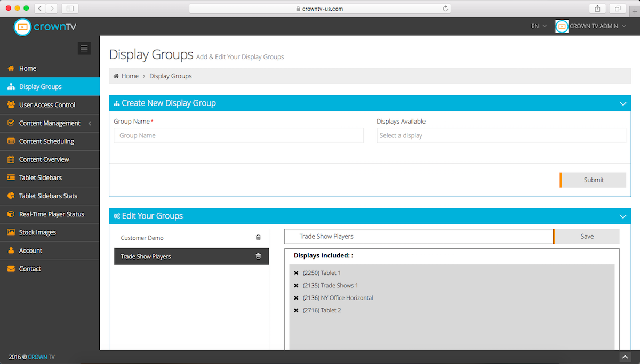The height and width of the screenshot is (364, 640).
Task: Remove Tablet 1 display with X icon
Action: coord(297,273)
